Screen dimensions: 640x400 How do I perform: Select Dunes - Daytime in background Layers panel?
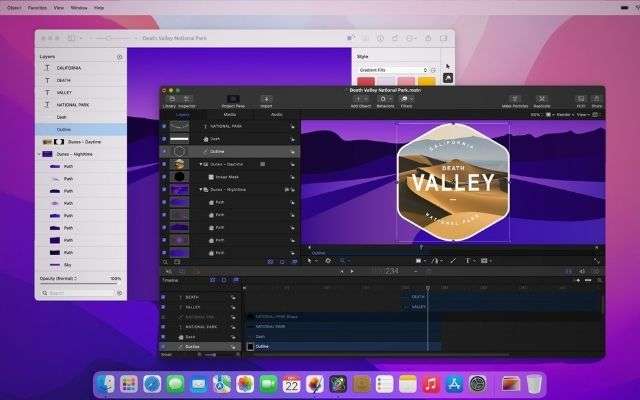pyautogui.click(x=81, y=142)
